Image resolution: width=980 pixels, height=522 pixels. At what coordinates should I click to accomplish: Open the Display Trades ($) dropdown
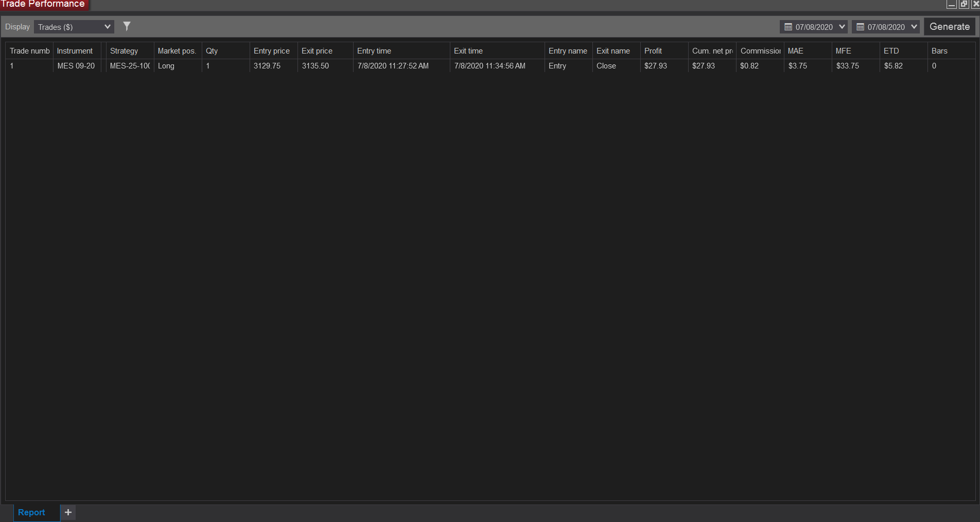point(74,27)
